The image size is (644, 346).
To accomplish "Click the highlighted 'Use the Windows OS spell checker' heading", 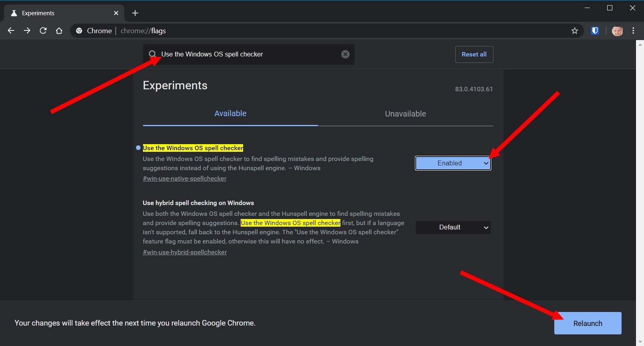I will (193, 148).
